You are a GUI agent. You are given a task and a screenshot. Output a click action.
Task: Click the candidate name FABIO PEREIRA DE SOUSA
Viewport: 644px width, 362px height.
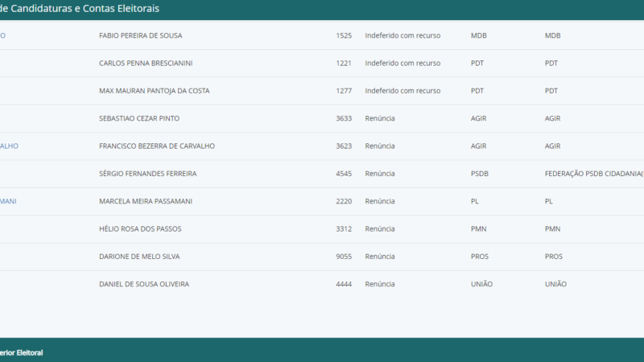pos(138,35)
